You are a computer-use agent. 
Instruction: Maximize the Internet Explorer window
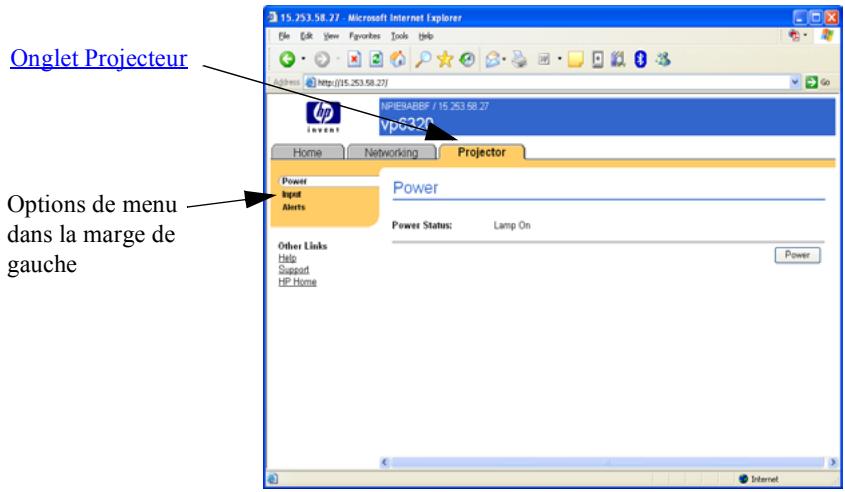[816, 18]
